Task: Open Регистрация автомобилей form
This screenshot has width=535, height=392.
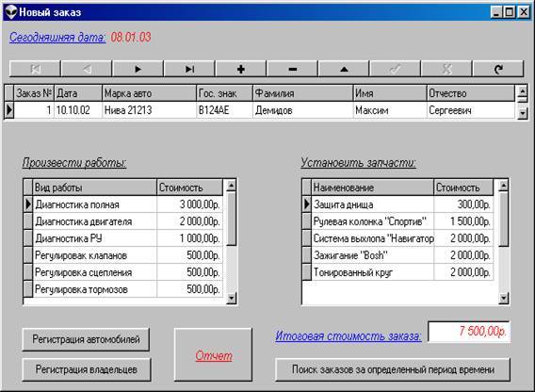Action: coord(86,339)
